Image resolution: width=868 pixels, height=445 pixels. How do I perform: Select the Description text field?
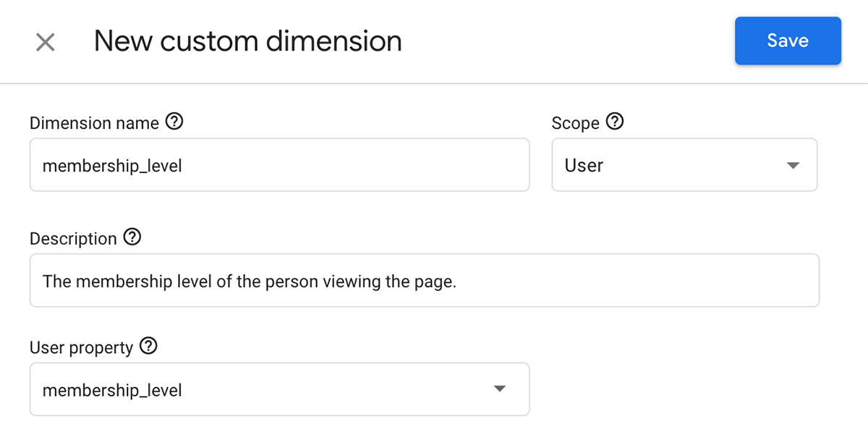pos(423,281)
